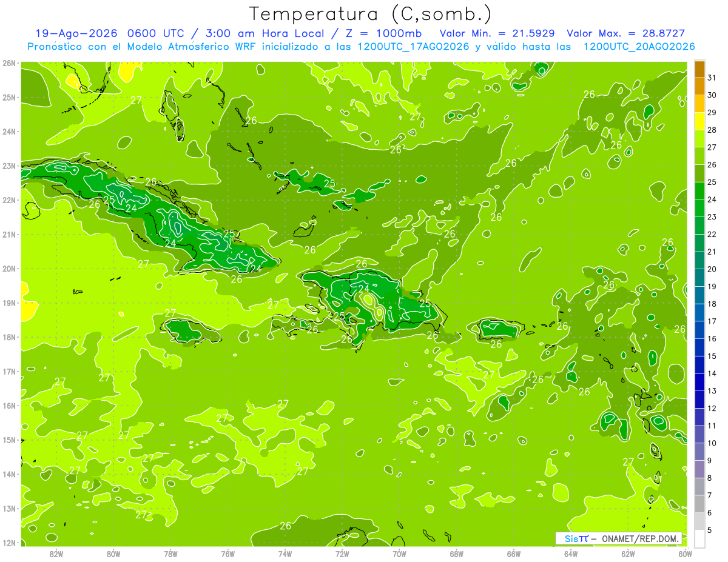The width and height of the screenshot is (728, 562).
Task: Click the "20N" latitude axis label
Action: click(8, 269)
